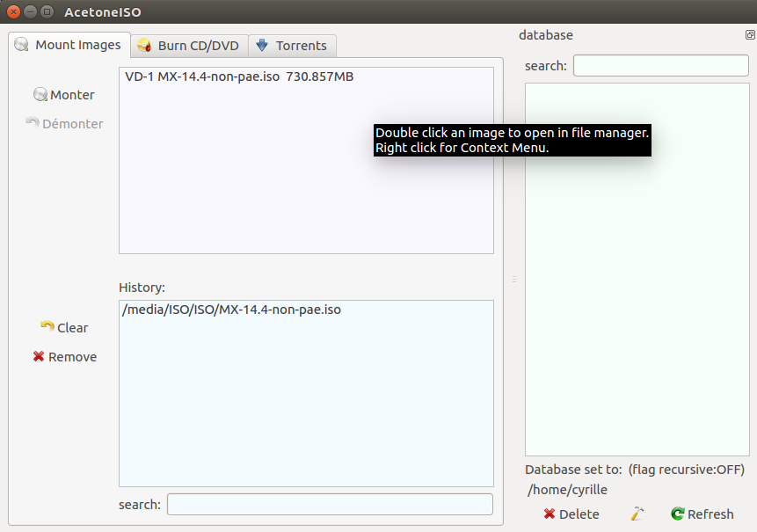Maximize the AcetoneISO window
The width and height of the screenshot is (757, 532).
tap(47, 11)
